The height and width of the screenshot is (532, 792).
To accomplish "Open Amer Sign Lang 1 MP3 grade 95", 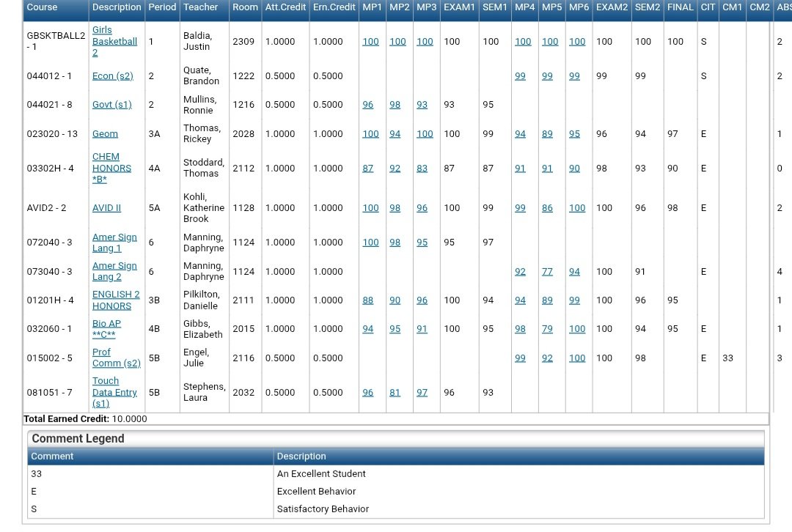I will pos(422,243).
